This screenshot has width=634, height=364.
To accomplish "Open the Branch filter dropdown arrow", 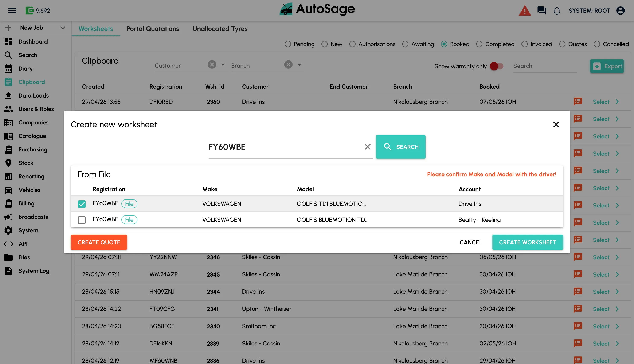I will pos(299,64).
